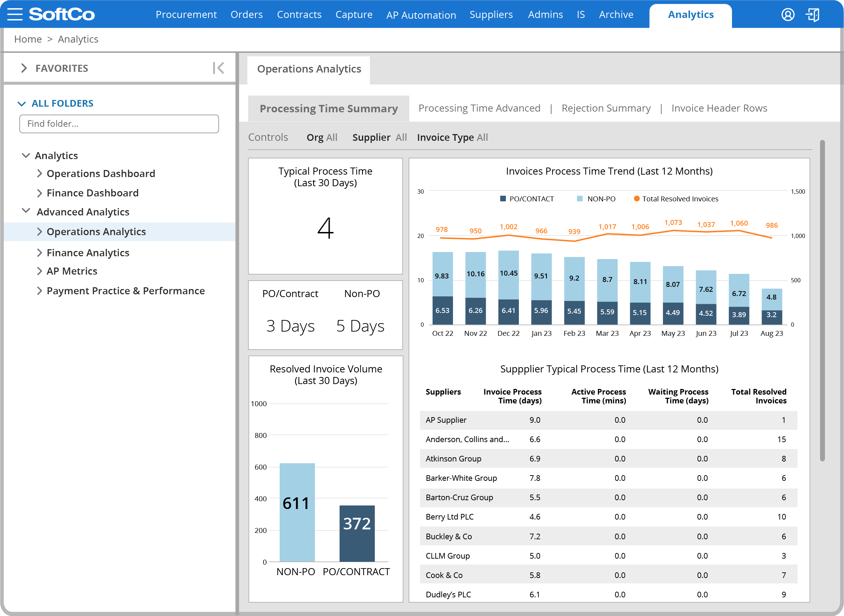Open the hamburger menu icon

[x=15, y=14]
